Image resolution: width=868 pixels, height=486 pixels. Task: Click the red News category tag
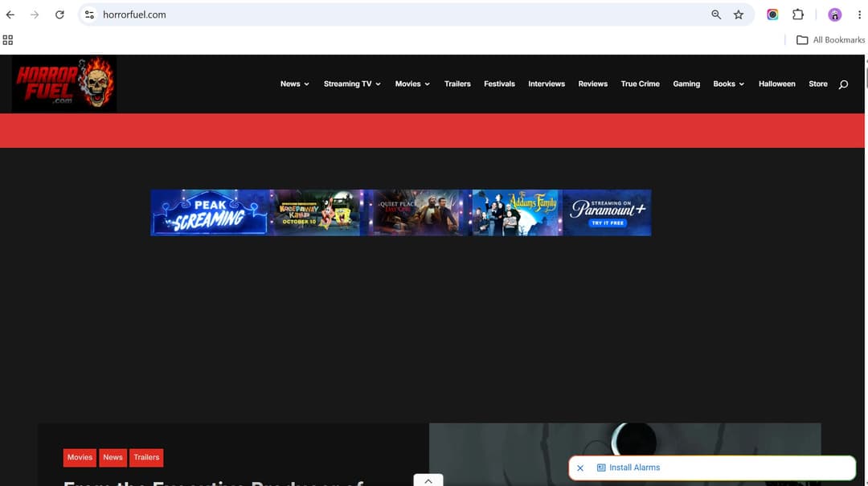[x=113, y=457]
